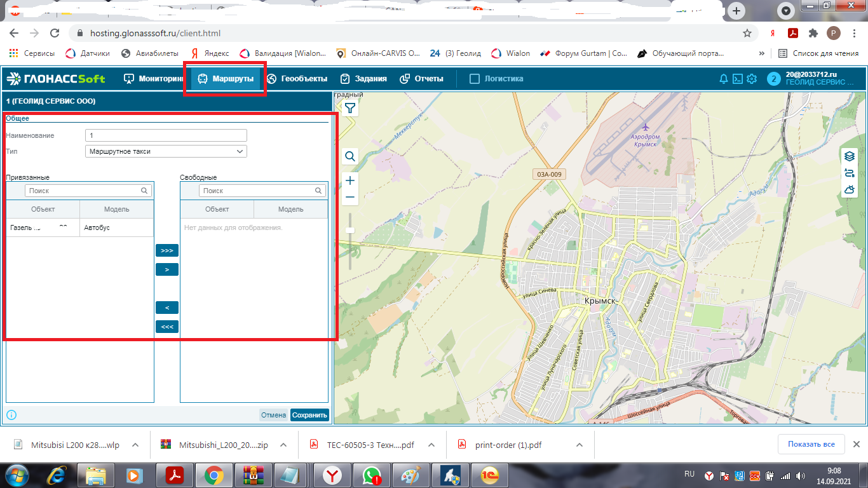The height and width of the screenshot is (488, 868).
Task: Zoom in the map with plus
Action: tap(350, 181)
